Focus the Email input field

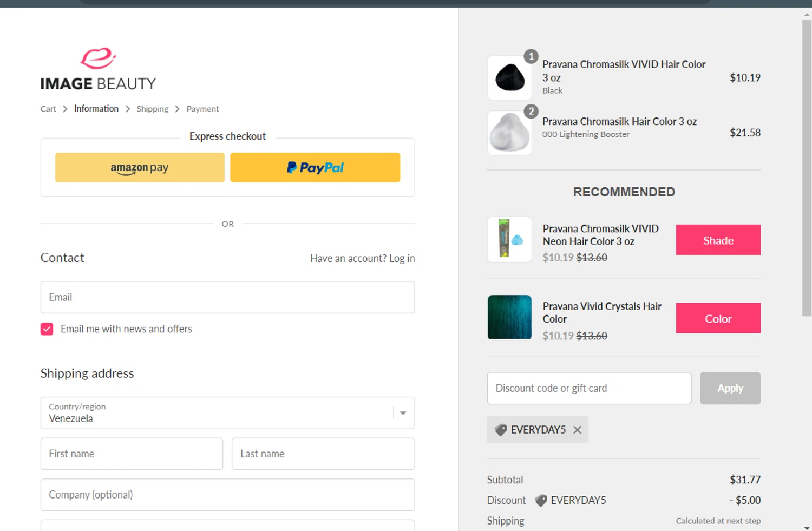click(227, 297)
